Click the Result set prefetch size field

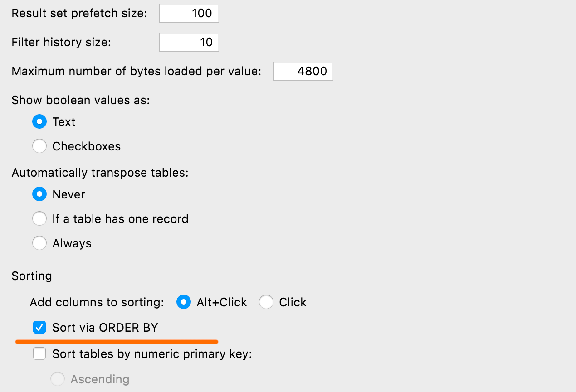[x=189, y=13]
